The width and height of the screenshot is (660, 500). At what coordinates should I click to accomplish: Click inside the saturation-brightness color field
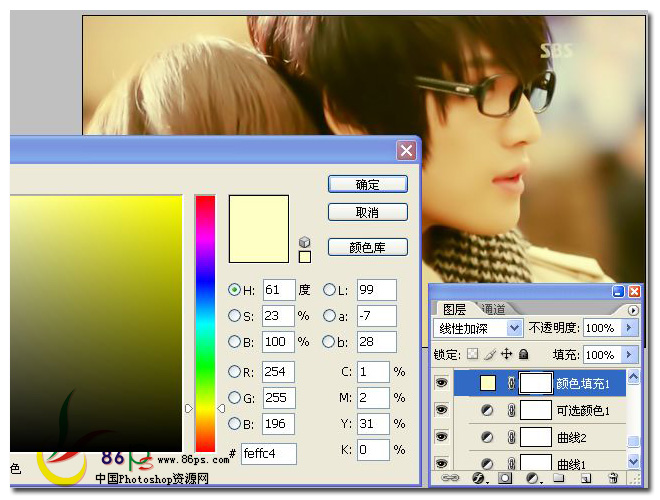[x=96, y=323]
